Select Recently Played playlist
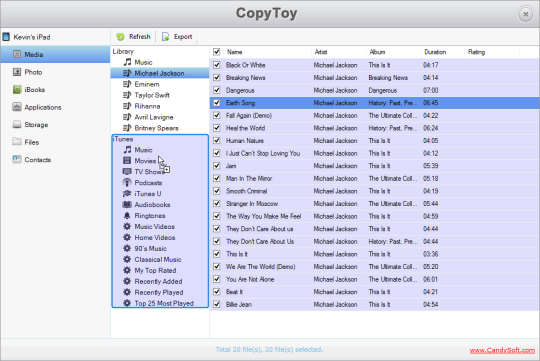Image resolution: width=540 pixels, height=361 pixels. click(160, 292)
